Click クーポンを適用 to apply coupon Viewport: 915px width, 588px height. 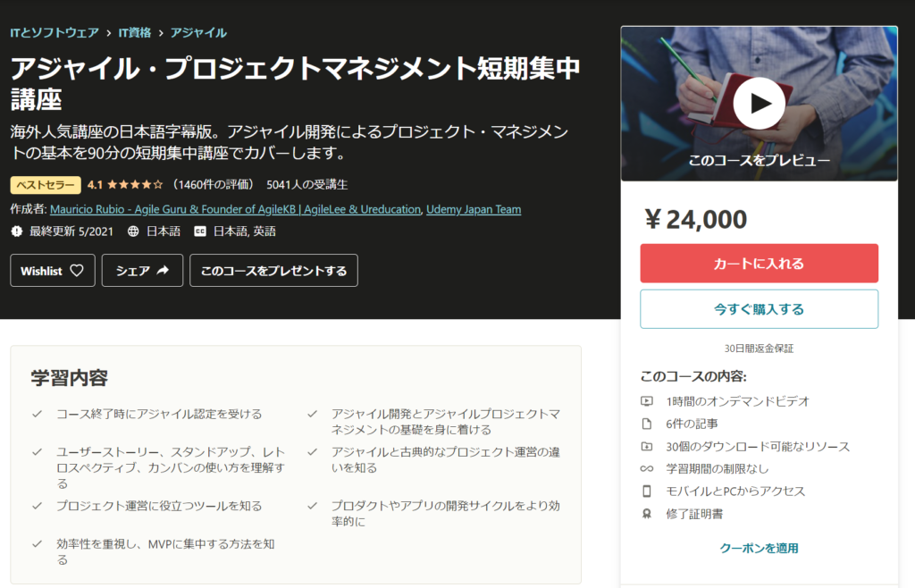pos(759,549)
